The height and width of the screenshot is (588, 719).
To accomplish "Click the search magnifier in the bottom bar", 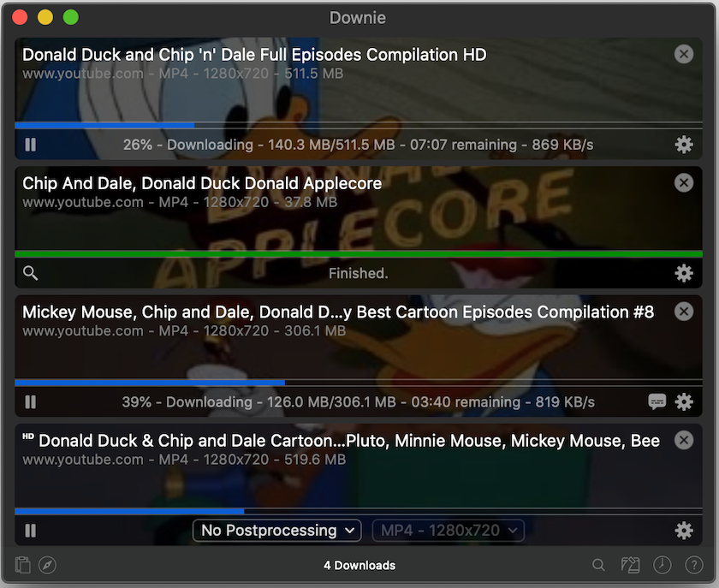I will (x=598, y=565).
